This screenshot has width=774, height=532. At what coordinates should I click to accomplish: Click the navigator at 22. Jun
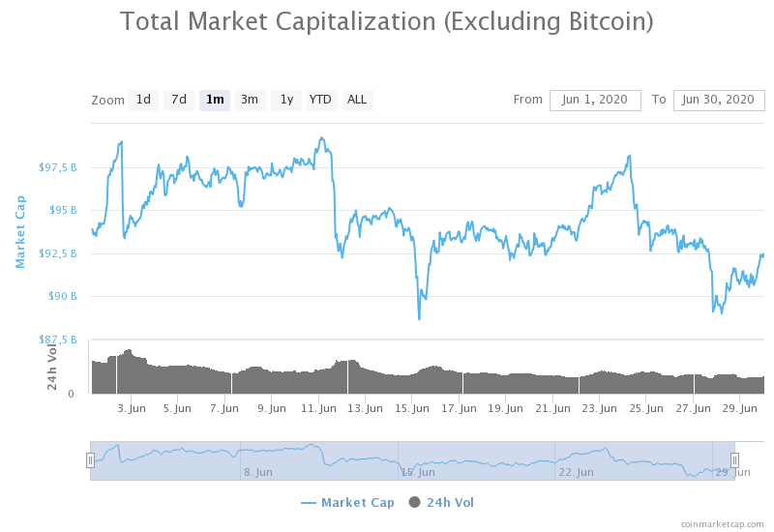[x=576, y=472]
